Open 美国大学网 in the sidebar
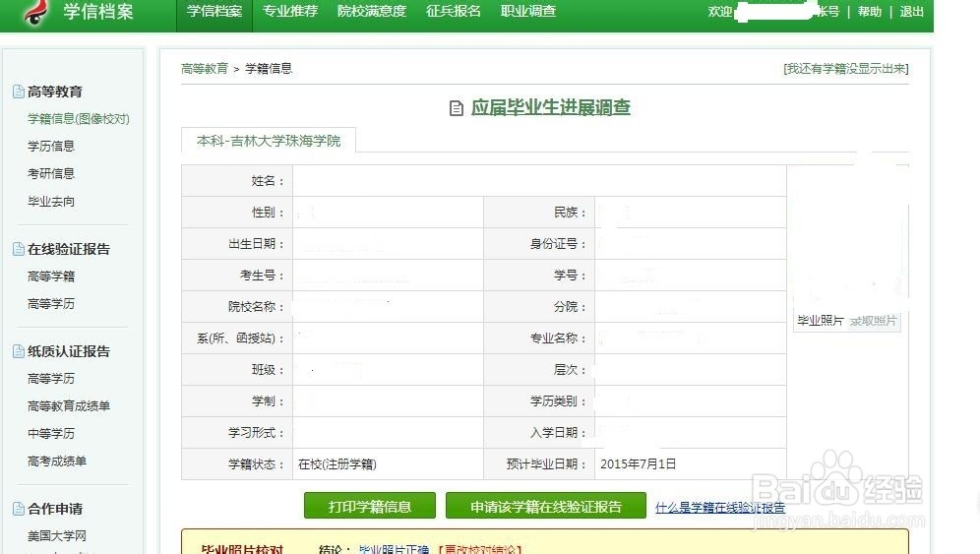Viewport: 980px width, 554px height. (57, 536)
